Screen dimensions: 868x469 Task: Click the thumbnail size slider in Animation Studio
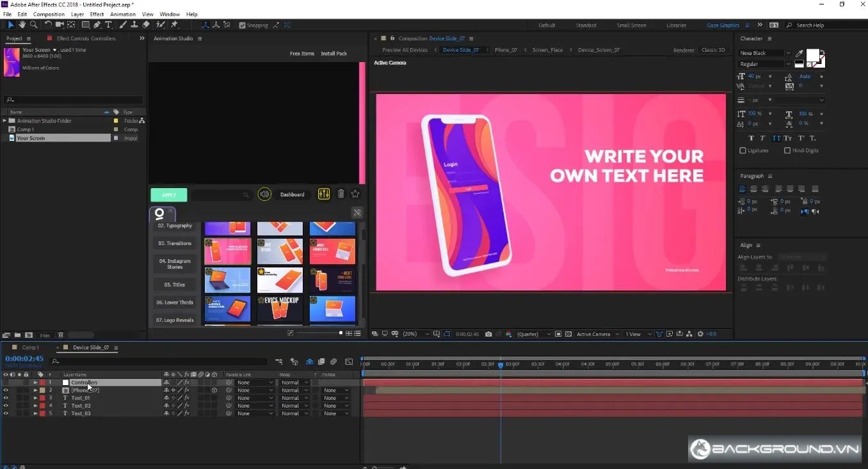(319, 333)
